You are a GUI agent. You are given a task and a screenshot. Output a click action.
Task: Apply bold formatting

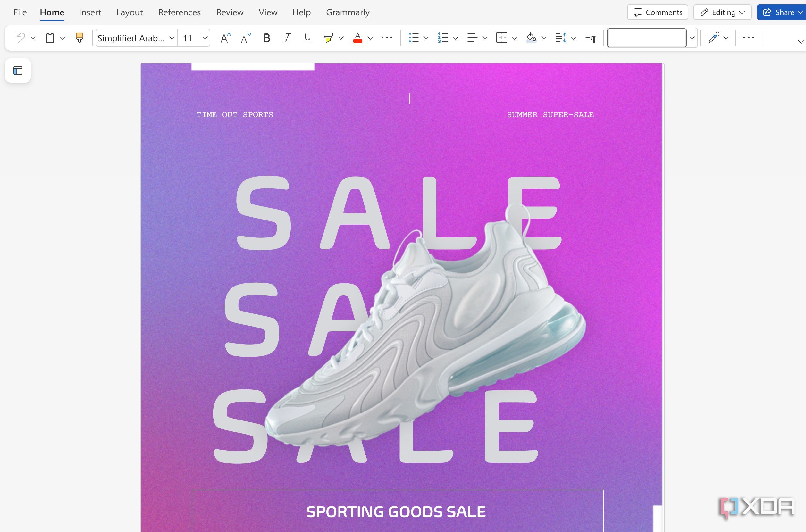tap(266, 38)
